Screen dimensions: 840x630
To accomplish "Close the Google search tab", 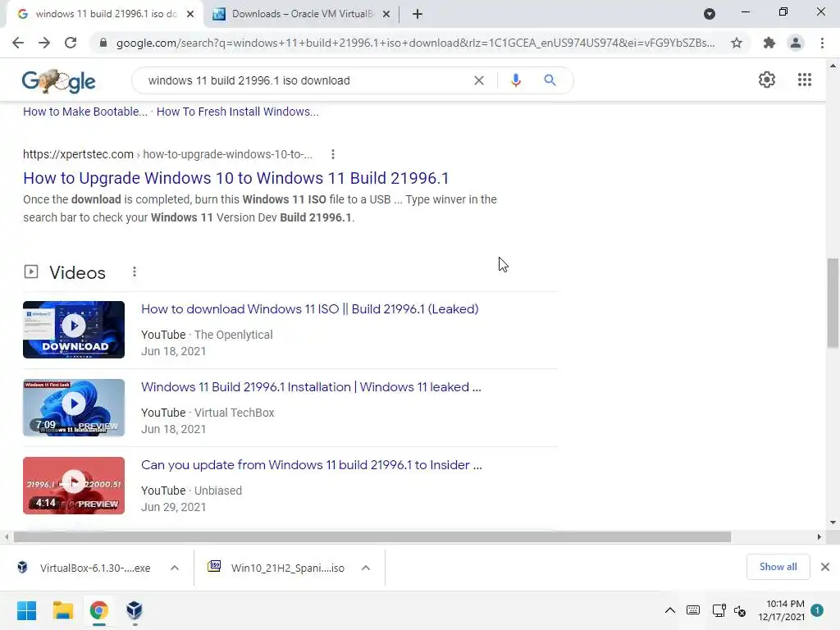I will (x=190, y=14).
